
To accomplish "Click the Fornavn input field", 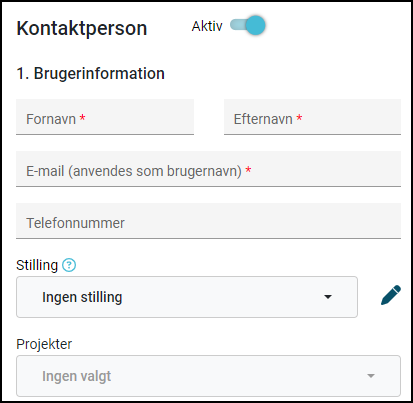I will coord(105,117).
